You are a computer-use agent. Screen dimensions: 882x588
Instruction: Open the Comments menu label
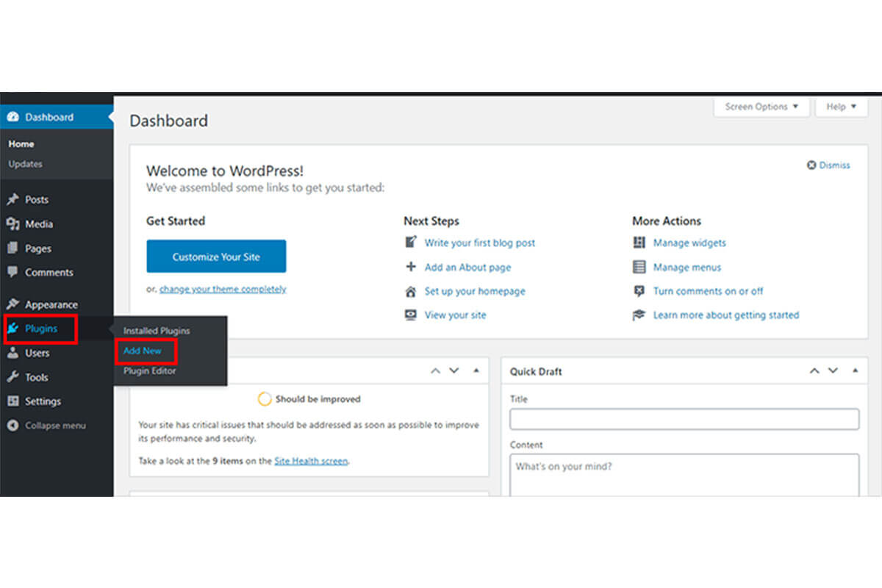click(49, 272)
